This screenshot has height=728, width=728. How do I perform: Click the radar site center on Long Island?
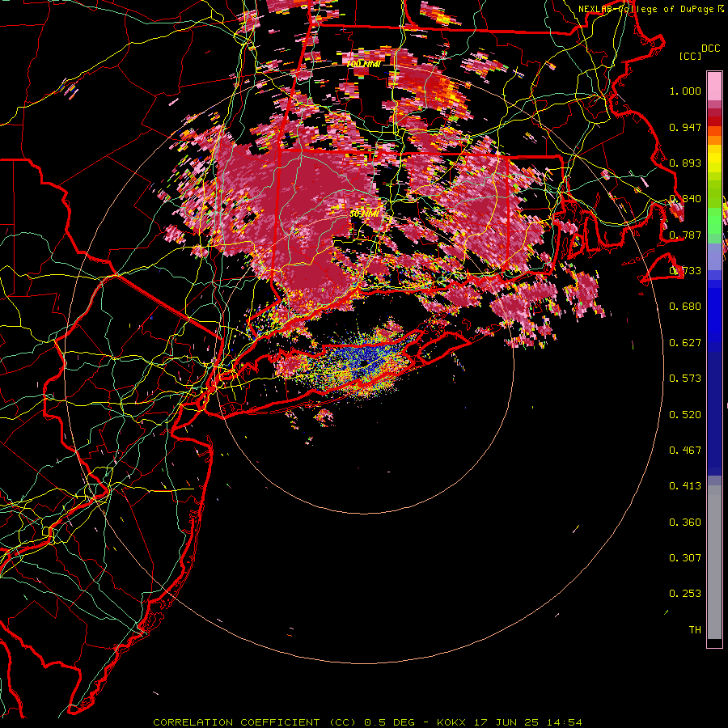pos(364,363)
